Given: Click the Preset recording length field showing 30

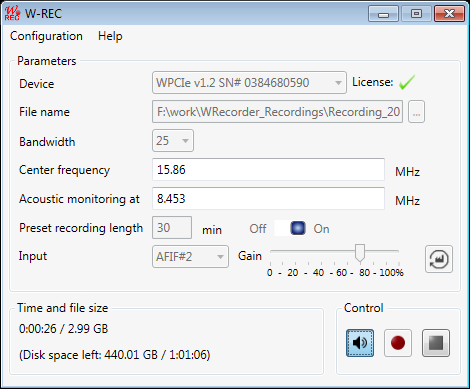Looking at the screenshot, I should [x=172, y=228].
